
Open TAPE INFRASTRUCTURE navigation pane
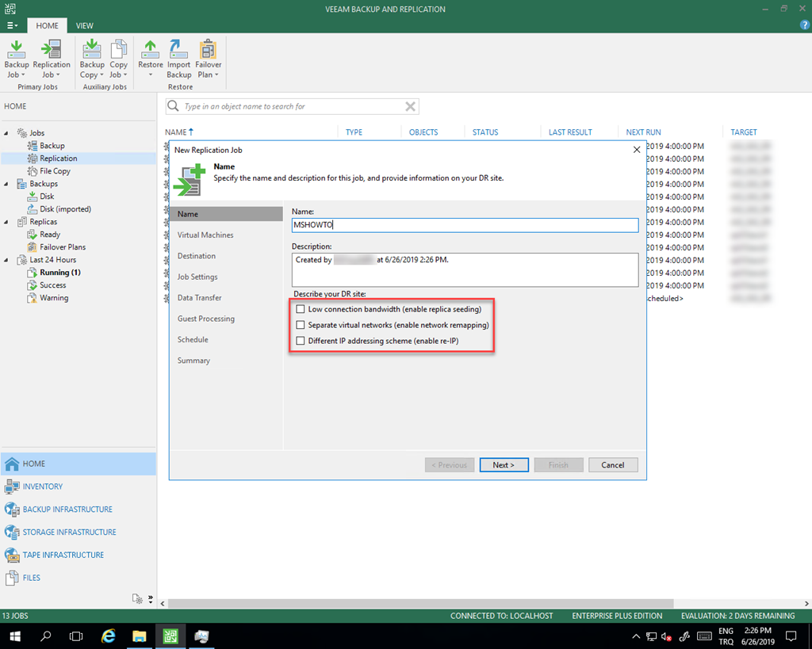point(79,555)
